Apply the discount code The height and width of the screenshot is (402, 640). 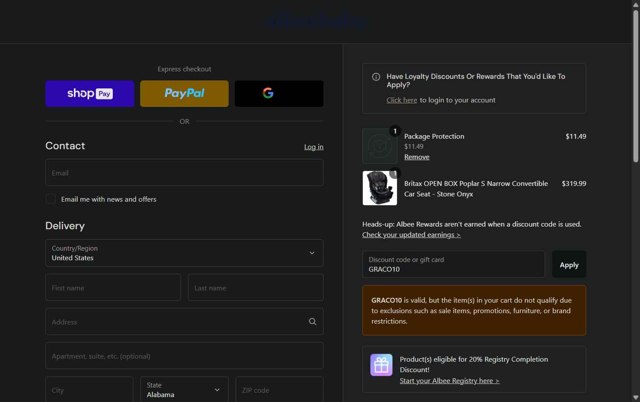tap(569, 264)
